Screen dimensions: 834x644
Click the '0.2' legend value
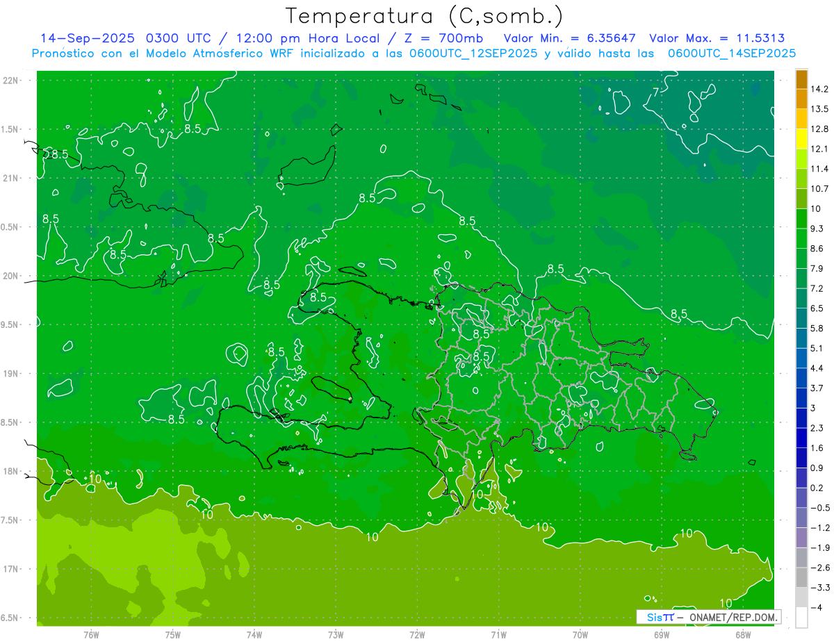point(817,488)
